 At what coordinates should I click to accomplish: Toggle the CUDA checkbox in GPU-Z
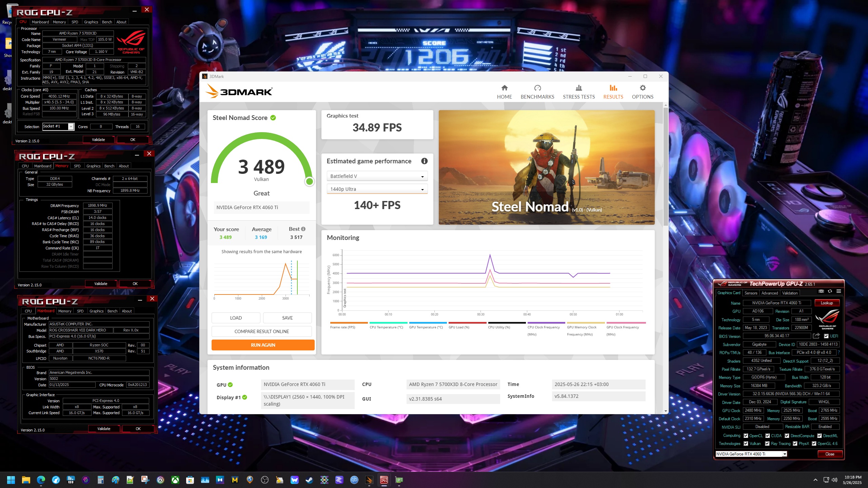[x=768, y=436]
